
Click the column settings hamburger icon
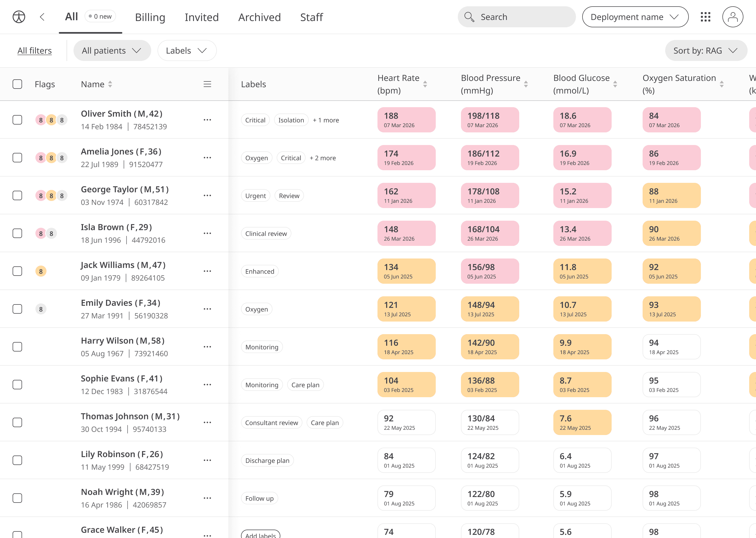click(207, 84)
